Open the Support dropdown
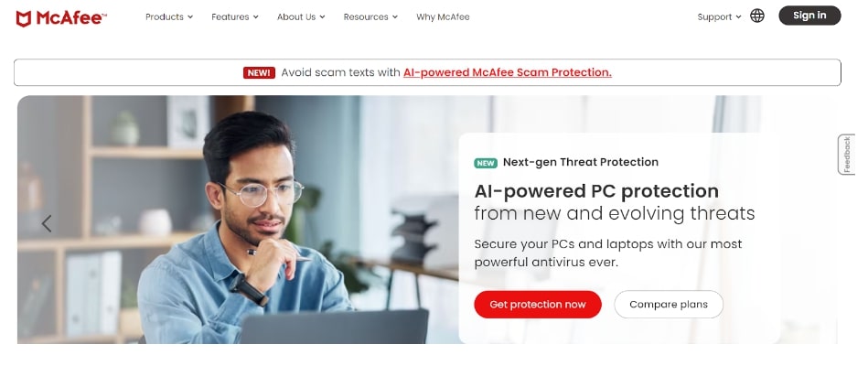The height and width of the screenshot is (366, 868). point(719,17)
